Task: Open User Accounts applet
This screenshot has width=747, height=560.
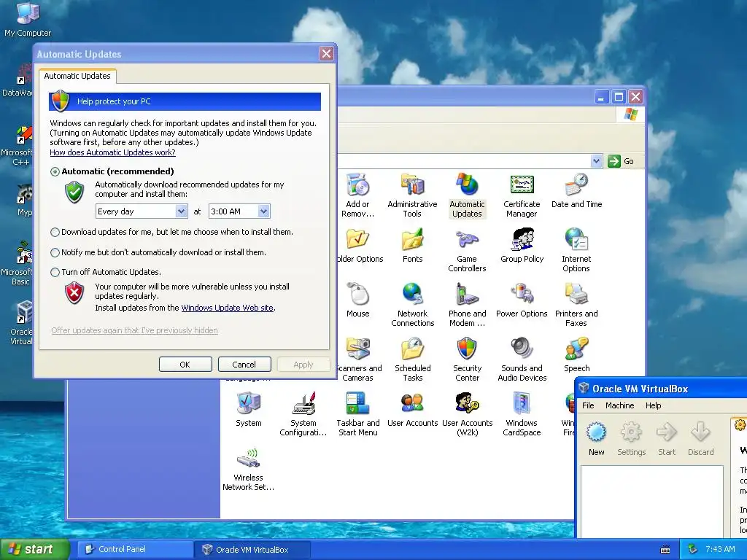Action: pyautogui.click(x=413, y=410)
